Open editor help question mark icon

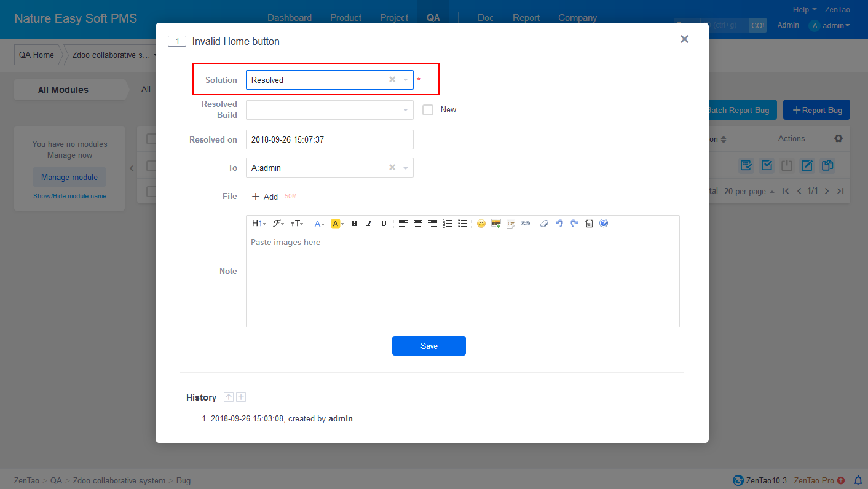point(604,224)
